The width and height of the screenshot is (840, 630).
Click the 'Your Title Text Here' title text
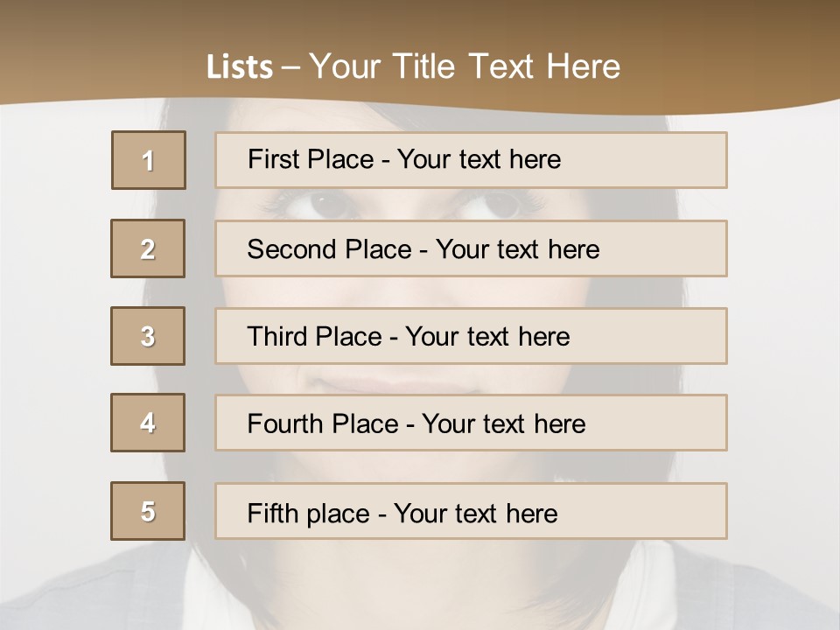coord(464,66)
